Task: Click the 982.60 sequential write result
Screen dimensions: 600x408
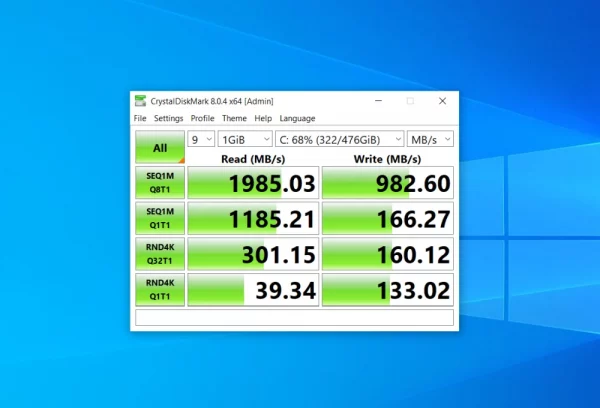Action: [x=388, y=183]
